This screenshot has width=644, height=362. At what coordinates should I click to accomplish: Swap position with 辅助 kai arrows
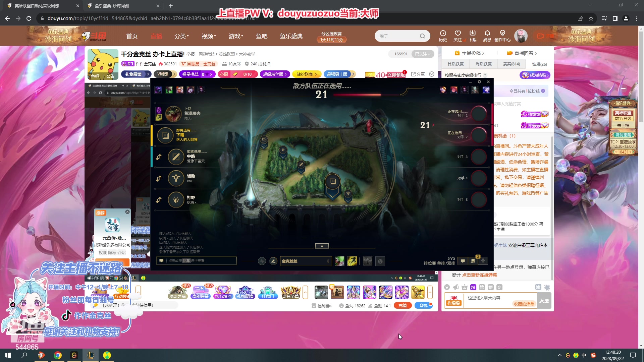[x=159, y=179]
